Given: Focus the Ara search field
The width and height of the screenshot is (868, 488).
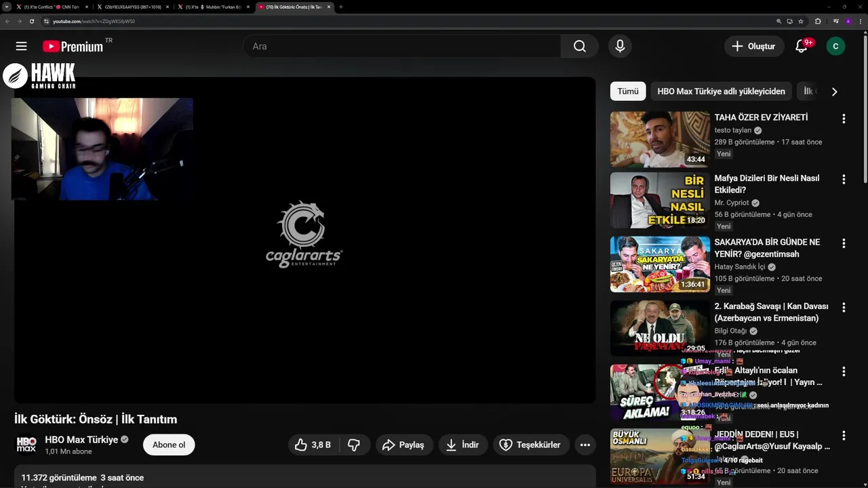Looking at the screenshot, I should pyautogui.click(x=402, y=46).
